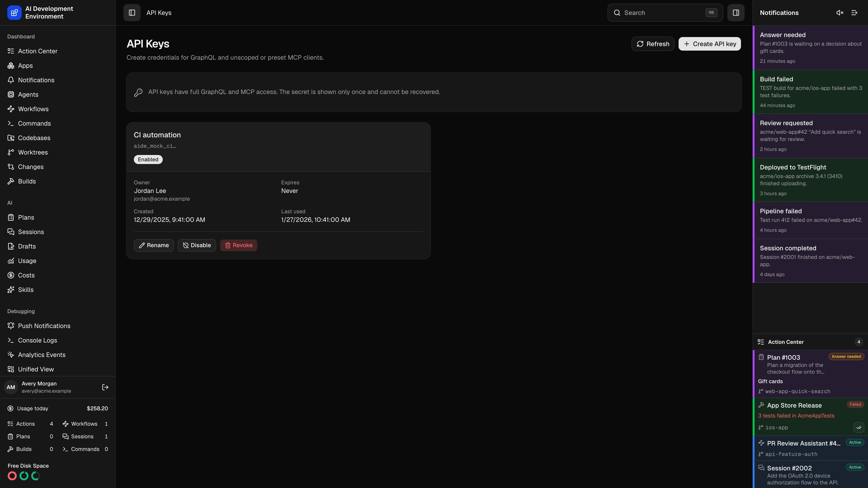Open Codebases page
The image size is (868, 488).
[x=58, y=138]
